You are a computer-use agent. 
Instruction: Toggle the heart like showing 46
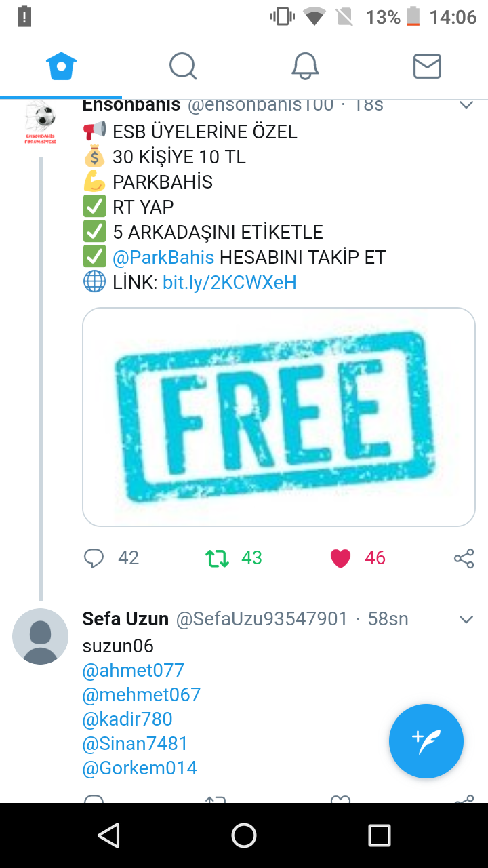point(340,558)
